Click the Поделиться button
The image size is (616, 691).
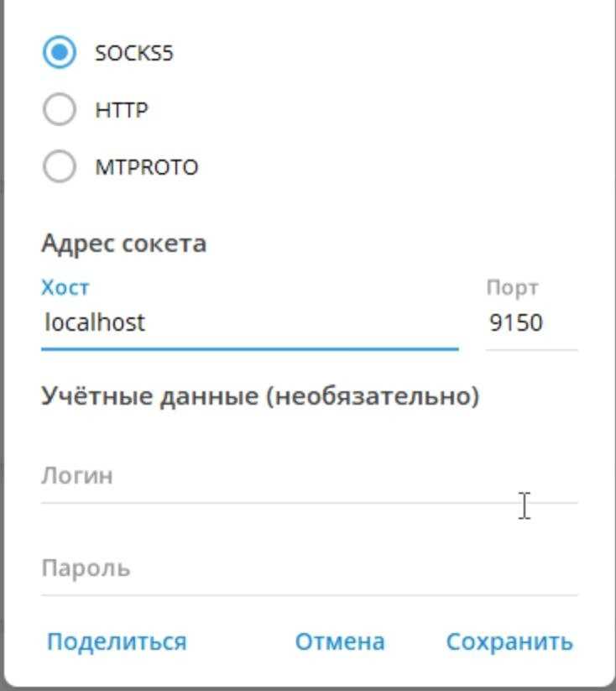click(x=117, y=641)
